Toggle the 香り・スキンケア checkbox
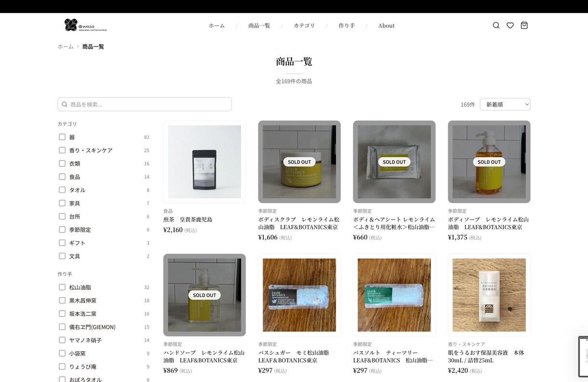 tap(62, 150)
